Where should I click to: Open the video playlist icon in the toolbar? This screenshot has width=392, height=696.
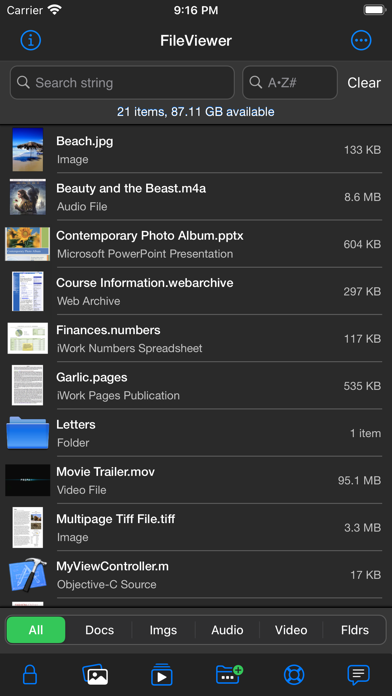(x=162, y=675)
